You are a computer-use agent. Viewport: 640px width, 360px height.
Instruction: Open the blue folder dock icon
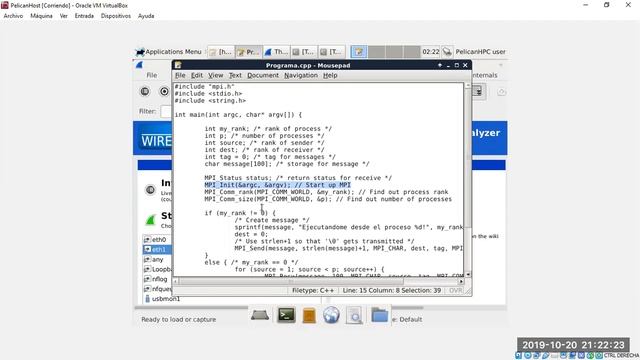[x=379, y=315]
